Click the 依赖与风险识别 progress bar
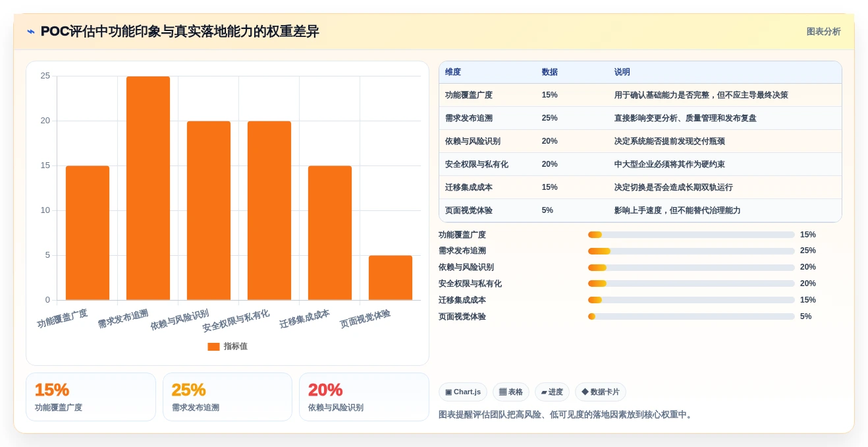Screen dimensions: 868x447 click(692, 268)
